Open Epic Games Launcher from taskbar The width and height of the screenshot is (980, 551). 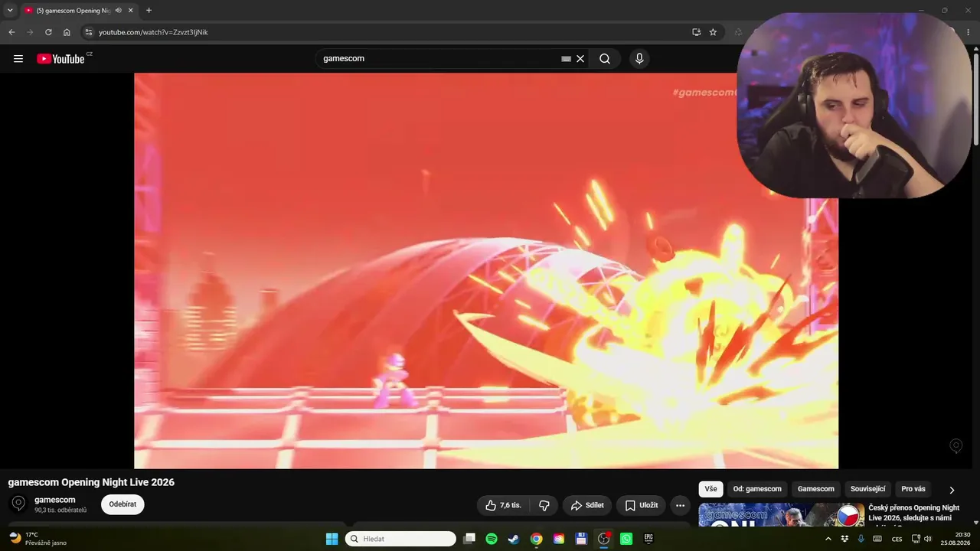(648, 539)
